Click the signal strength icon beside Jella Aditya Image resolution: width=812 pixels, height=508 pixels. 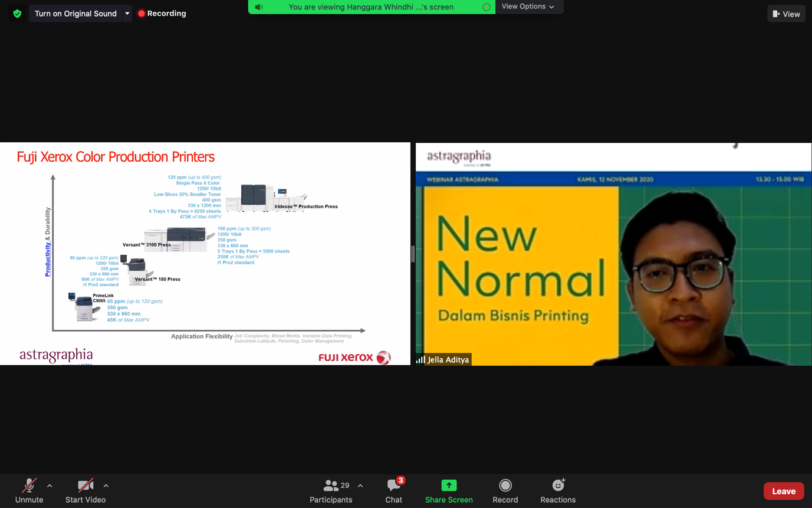pyautogui.click(x=420, y=359)
